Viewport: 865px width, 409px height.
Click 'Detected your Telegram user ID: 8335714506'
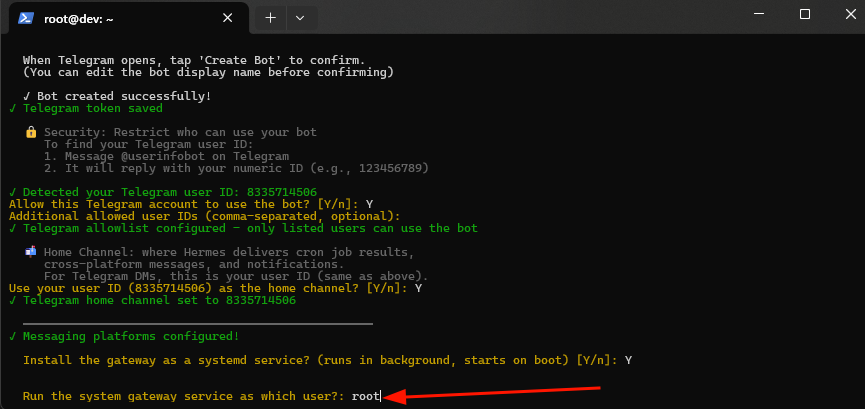[163, 193]
